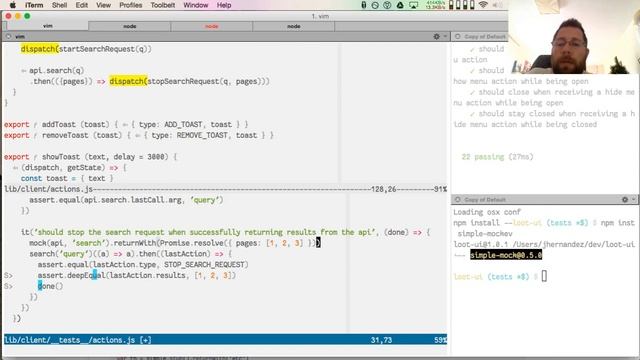Image resolution: width=640 pixels, height=360 pixels.
Task: Click the 31,73 position in blue status bar
Action: pos(381,340)
